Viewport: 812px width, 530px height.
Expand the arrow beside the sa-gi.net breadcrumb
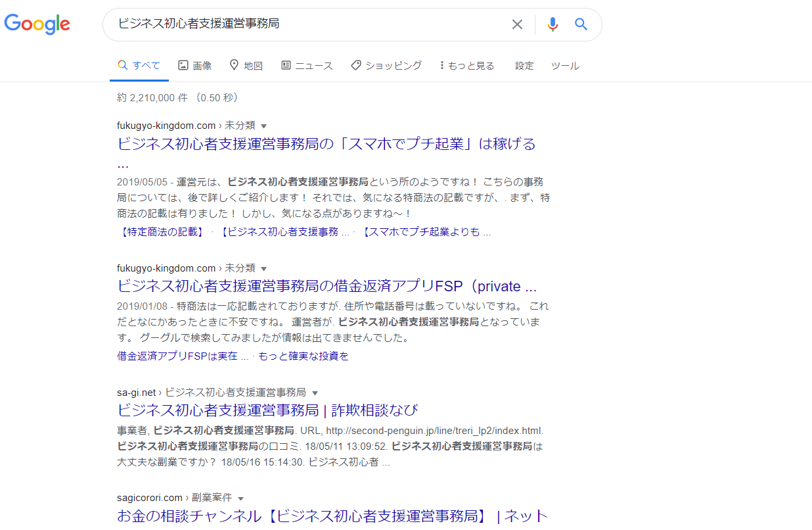point(315,393)
